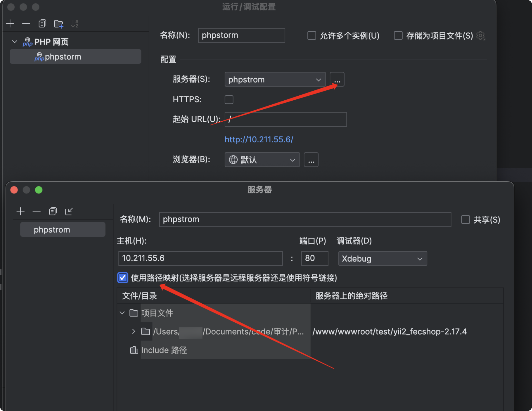Click the import servers arrow icon
This screenshot has width=532, height=411.
click(69, 211)
